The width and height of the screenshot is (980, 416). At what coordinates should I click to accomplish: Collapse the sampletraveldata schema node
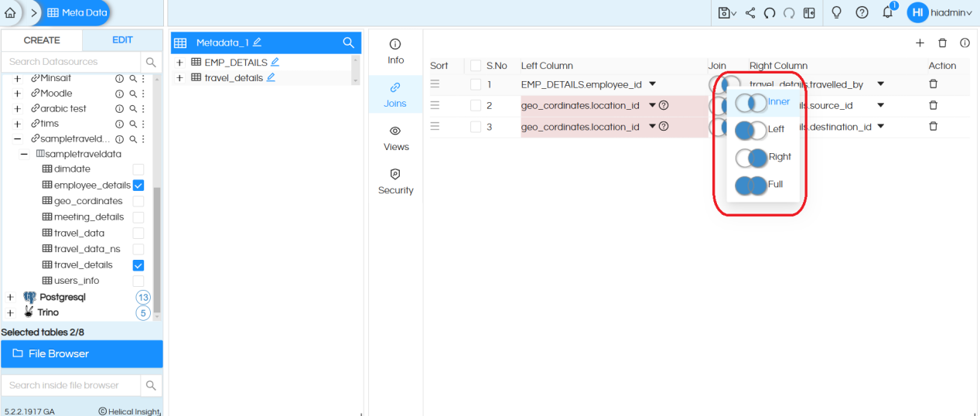tap(25, 154)
